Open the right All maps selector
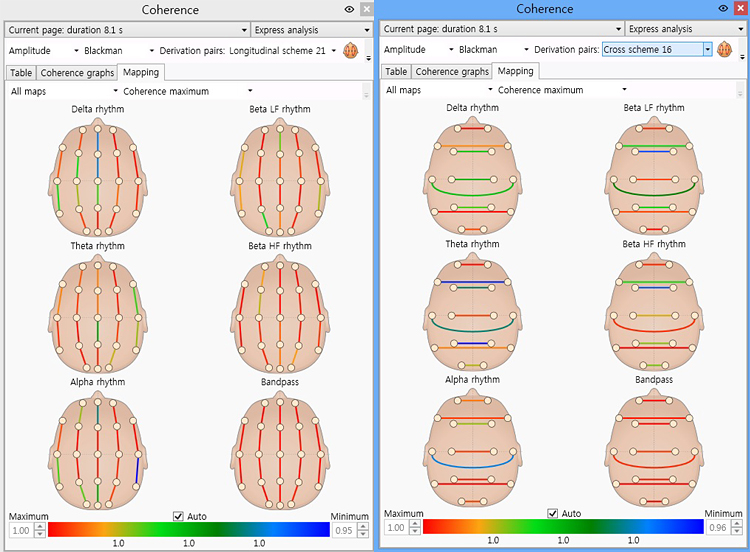 click(435, 90)
